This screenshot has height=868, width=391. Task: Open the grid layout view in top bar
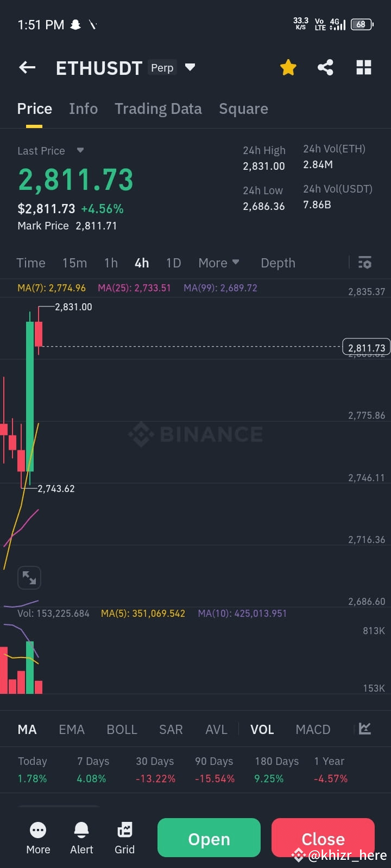(363, 67)
